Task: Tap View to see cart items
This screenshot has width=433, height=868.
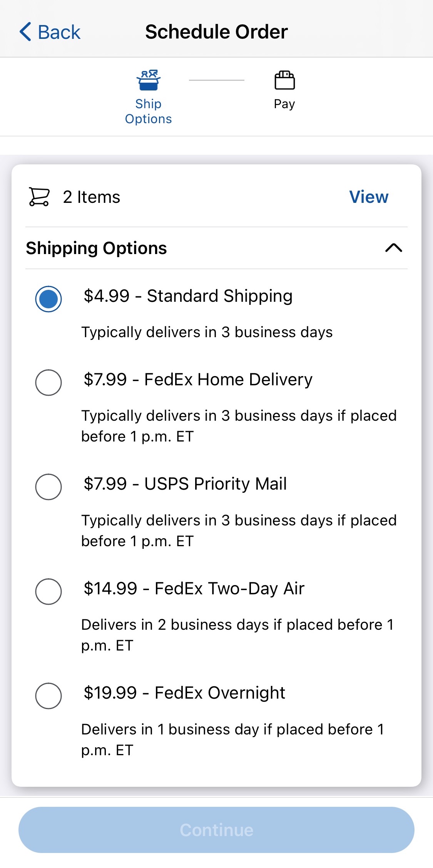Action: [368, 197]
